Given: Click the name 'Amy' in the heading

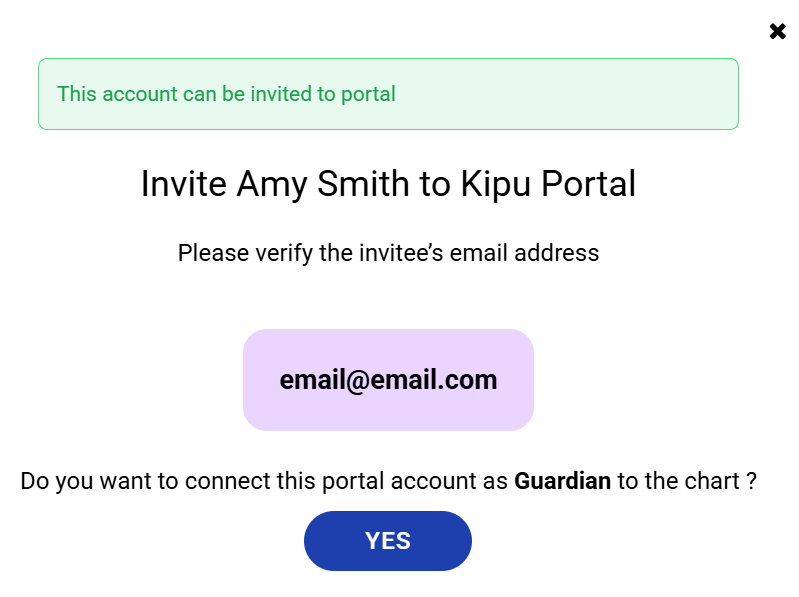Looking at the screenshot, I should (x=267, y=185).
